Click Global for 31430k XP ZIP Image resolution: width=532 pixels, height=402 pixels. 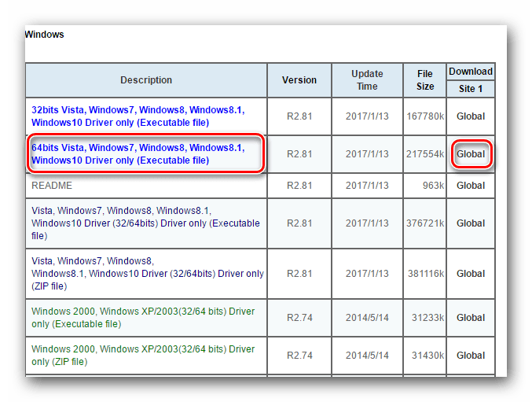click(471, 355)
